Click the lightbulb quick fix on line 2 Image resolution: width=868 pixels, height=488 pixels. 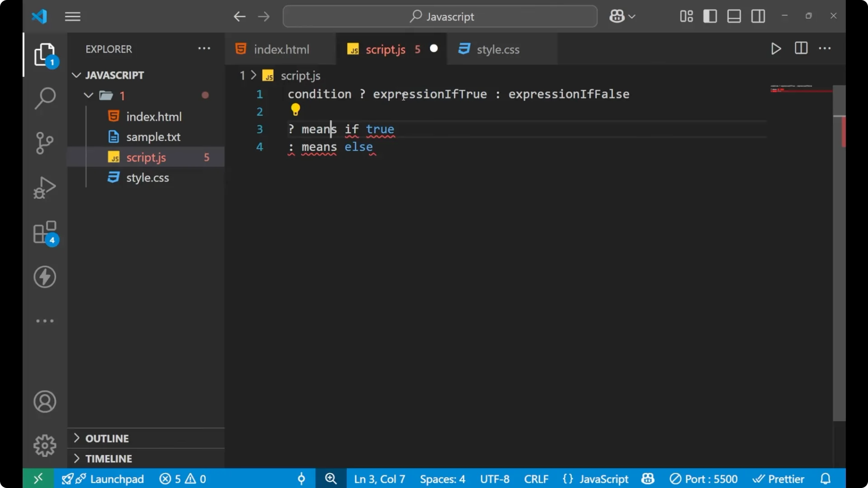295,109
